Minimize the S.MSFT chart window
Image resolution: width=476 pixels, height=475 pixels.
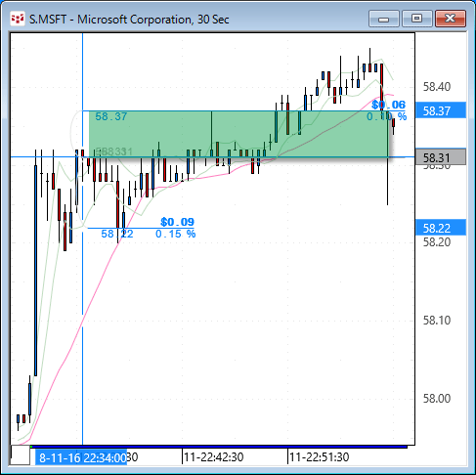[x=384, y=19]
